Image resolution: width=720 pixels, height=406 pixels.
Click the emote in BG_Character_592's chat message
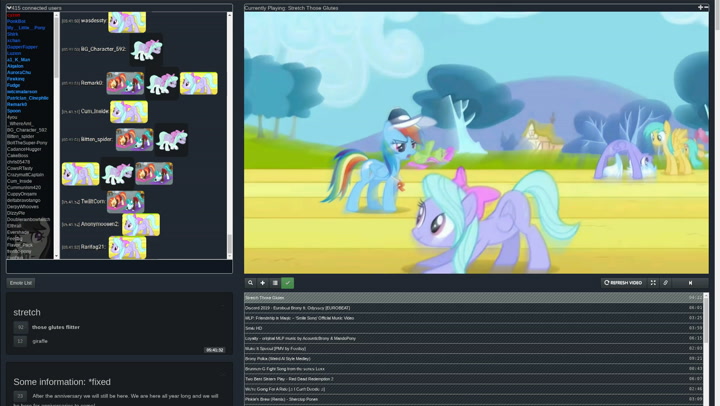146,50
